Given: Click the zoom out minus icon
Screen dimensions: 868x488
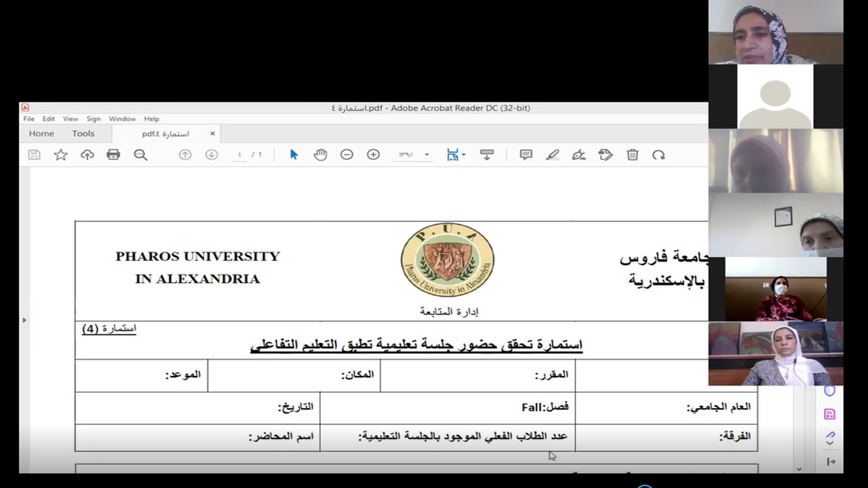Looking at the screenshot, I should click(x=347, y=155).
